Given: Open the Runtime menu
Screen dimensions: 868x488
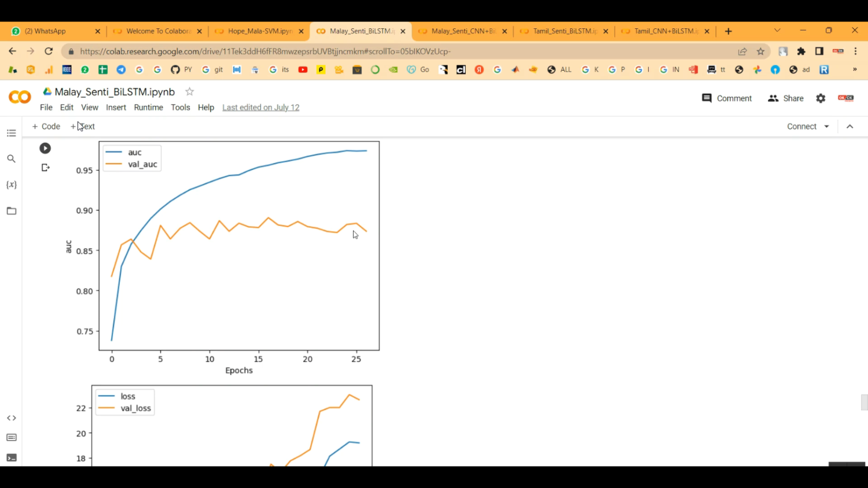Looking at the screenshot, I should (x=148, y=108).
